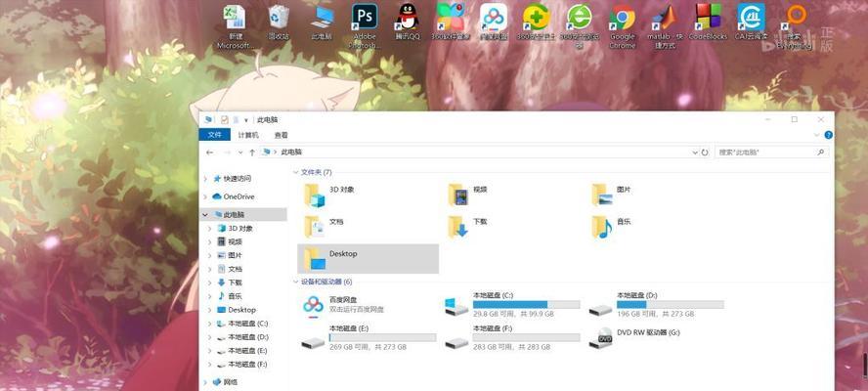Expand 网络 node in the sidebar
Screen dimensions: 868x391
205,382
